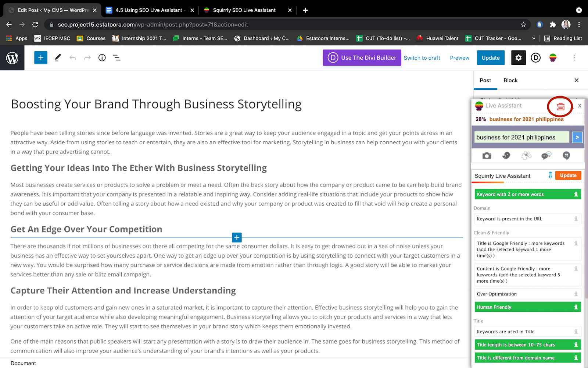The width and height of the screenshot is (588, 368).
Task: Open the chat bubbles research icon
Action: pos(546,156)
